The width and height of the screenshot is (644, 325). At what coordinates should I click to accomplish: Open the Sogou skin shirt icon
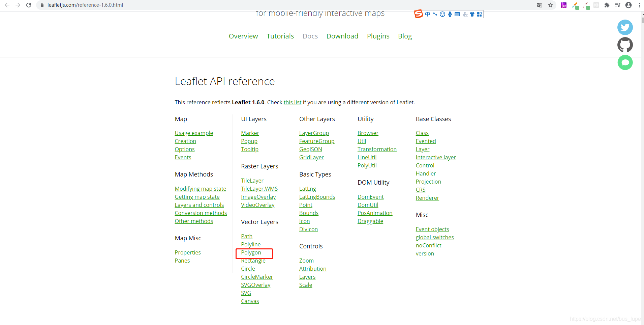click(472, 14)
